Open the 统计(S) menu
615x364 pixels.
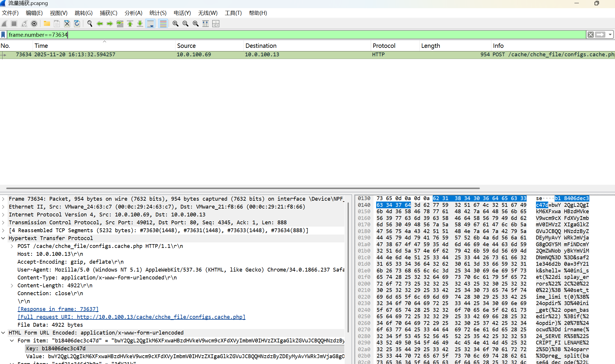tap(158, 13)
